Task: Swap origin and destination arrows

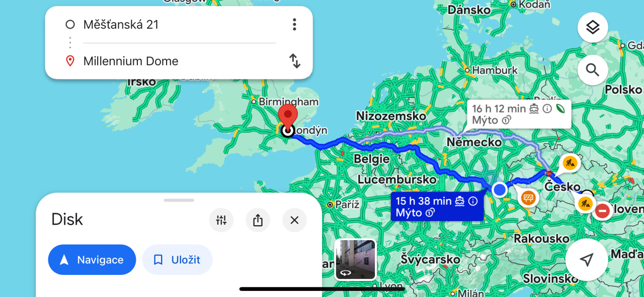Action: 295,61
